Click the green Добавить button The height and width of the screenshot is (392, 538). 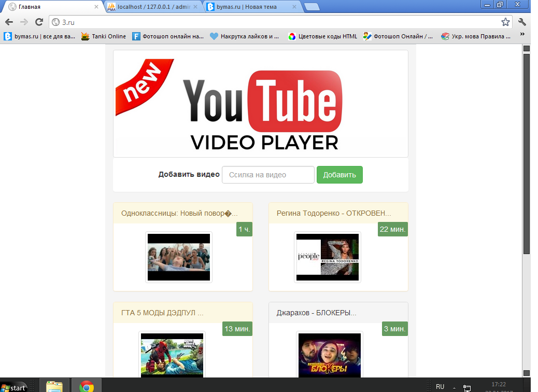pyautogui.click(x=339, y=175)
